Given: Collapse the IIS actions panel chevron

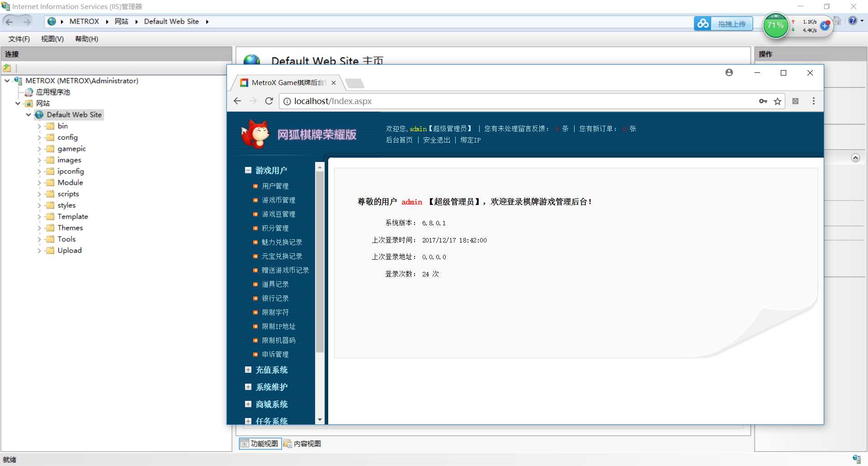Looking at the screenshot, I should tap(855, 158).
